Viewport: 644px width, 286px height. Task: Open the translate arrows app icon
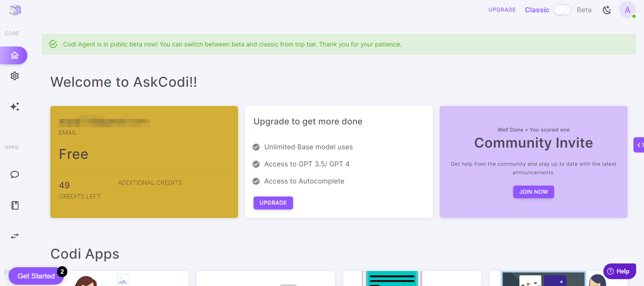(x=15, y=236)
